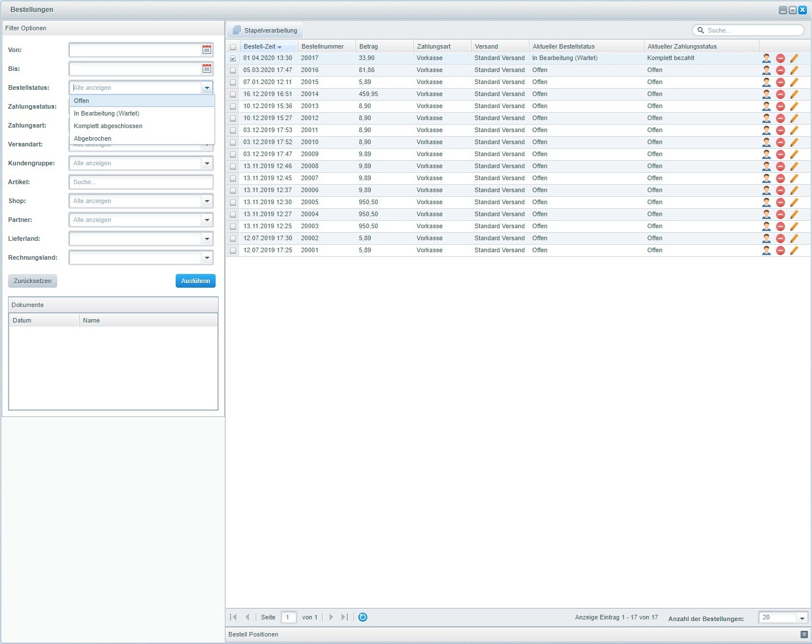
Task: Toggle select-all checkbox in table header
Action: pyautogui.click(x=233, y=47)
